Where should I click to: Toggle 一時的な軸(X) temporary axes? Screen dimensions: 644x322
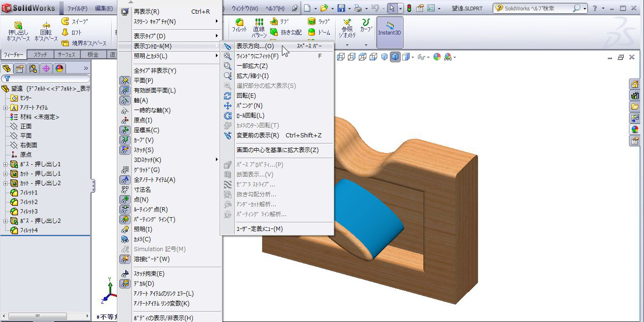point(170,110)
